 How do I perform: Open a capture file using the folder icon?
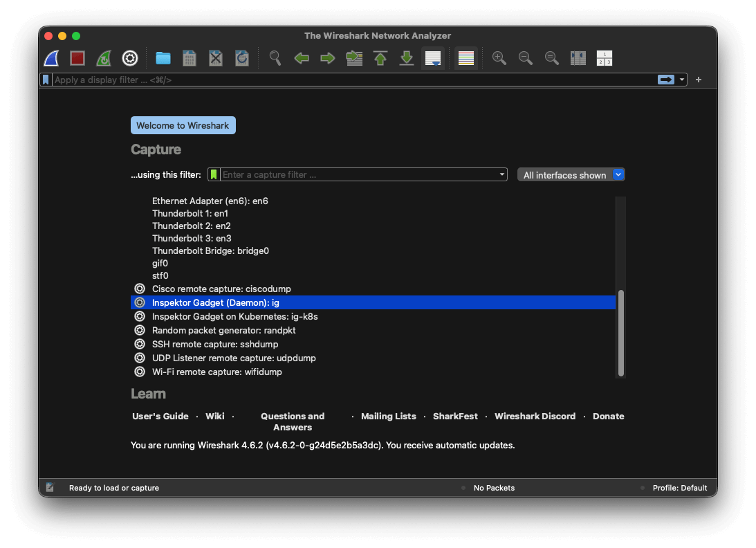(x=163, y=58)
